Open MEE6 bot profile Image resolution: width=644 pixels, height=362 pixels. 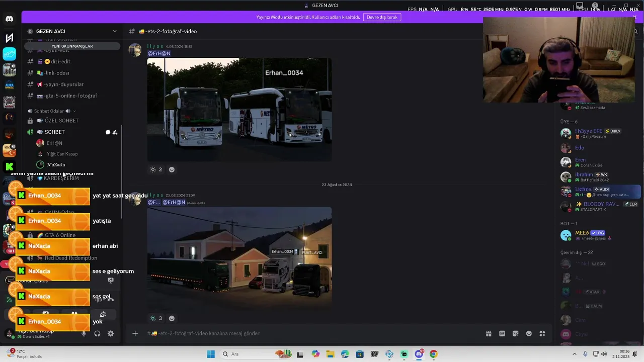(600, 235)
